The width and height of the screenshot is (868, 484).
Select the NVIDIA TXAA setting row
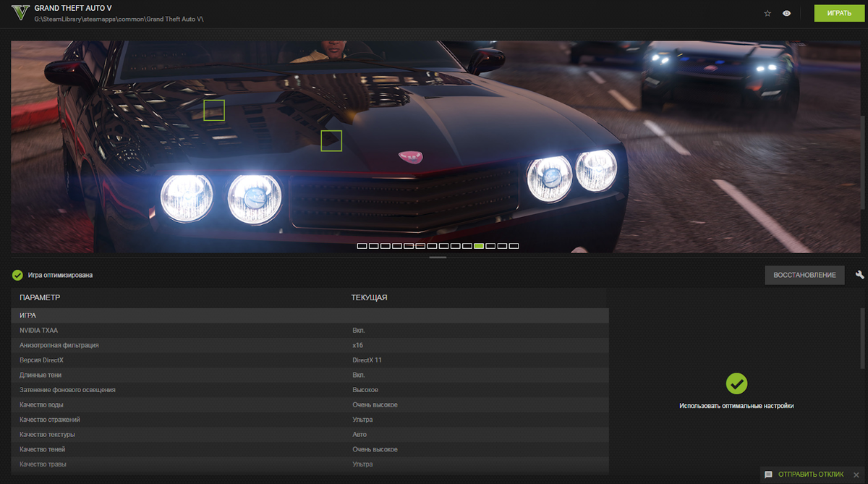click(310, 330)
